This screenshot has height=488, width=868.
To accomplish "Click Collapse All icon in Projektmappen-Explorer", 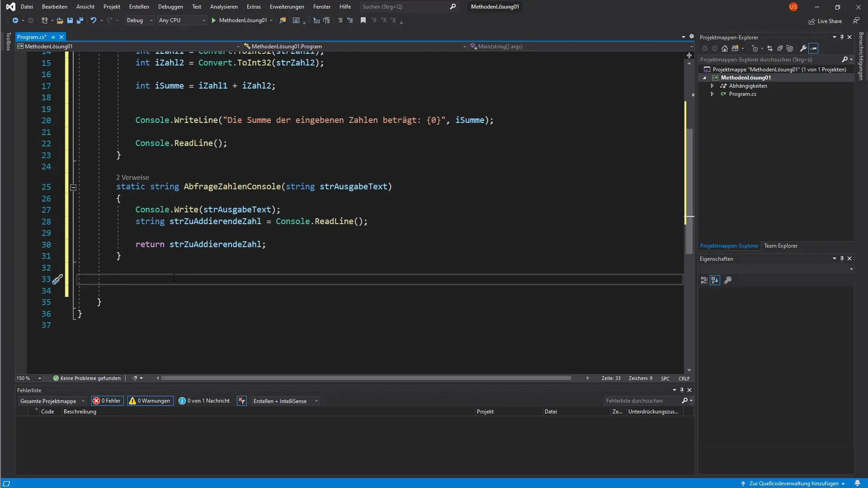I will tap(780, 48).
